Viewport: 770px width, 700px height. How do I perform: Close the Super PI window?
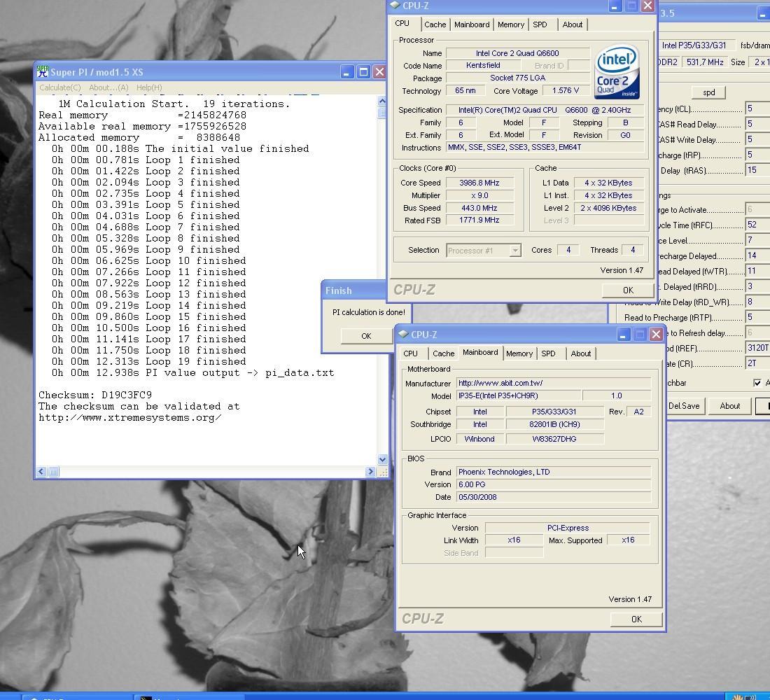pos(379,72)
